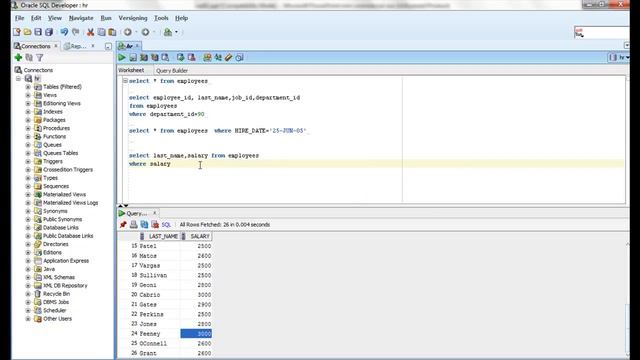Viewport: 640px width, 360px height.
Task: Click the Open folder toolbar icon
Action: click(27, 32)
